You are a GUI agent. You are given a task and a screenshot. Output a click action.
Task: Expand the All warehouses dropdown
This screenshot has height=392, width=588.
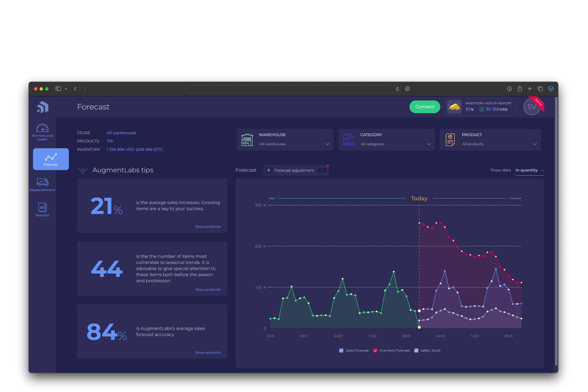327,144
